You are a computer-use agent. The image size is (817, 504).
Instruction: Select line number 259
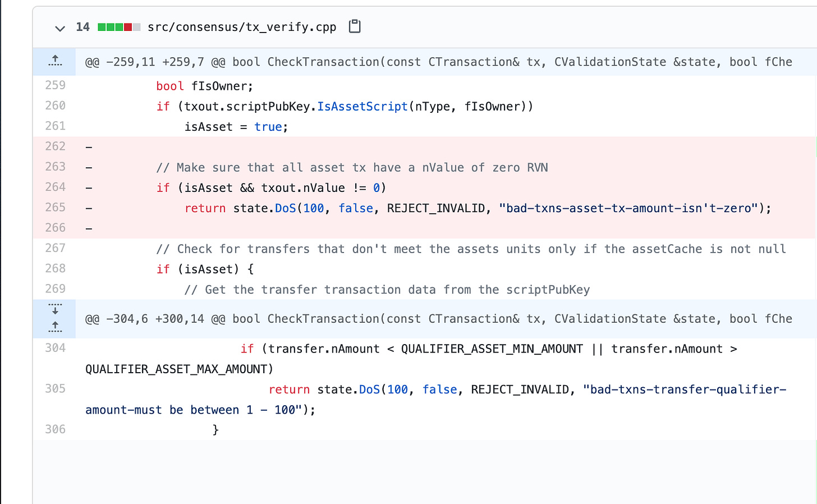[55, 85]
